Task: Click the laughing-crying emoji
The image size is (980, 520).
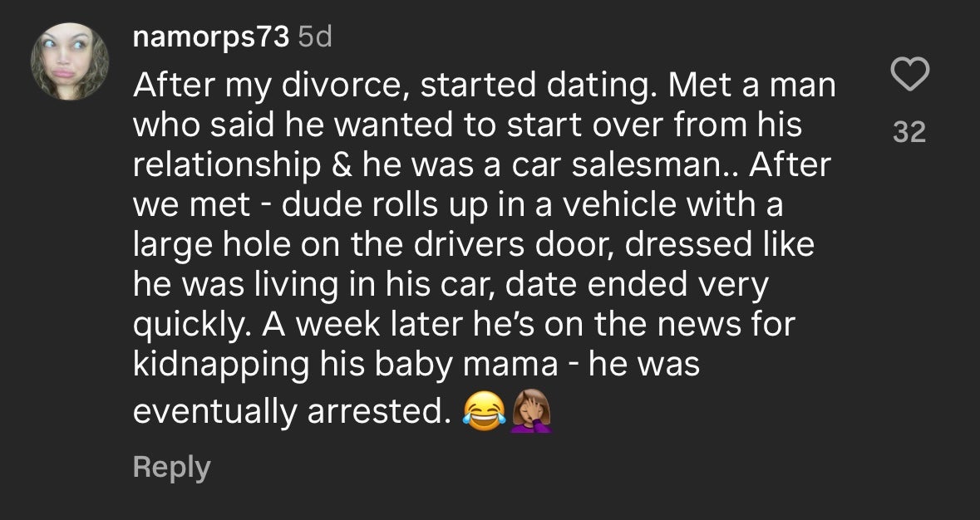Action: 485,411
